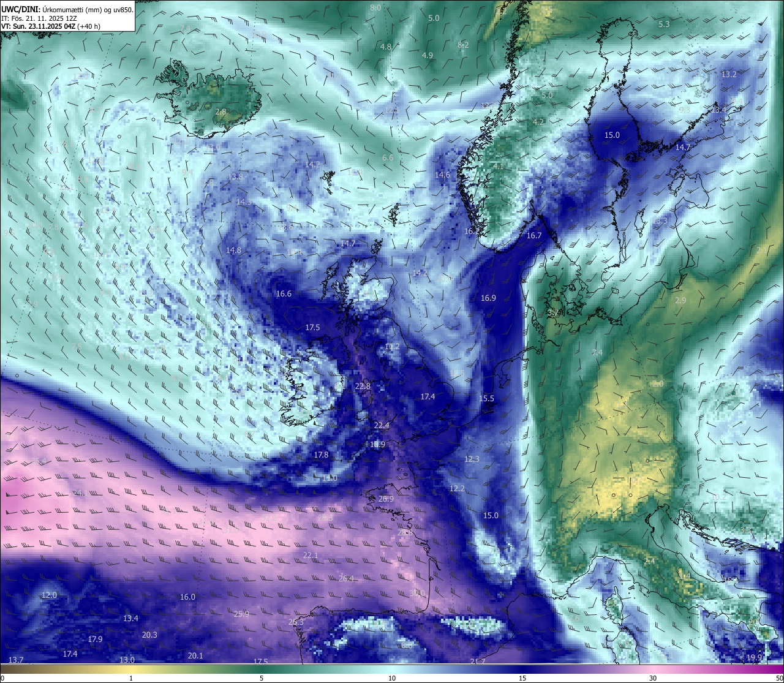Click the colorbar tick label '15'

522,678
